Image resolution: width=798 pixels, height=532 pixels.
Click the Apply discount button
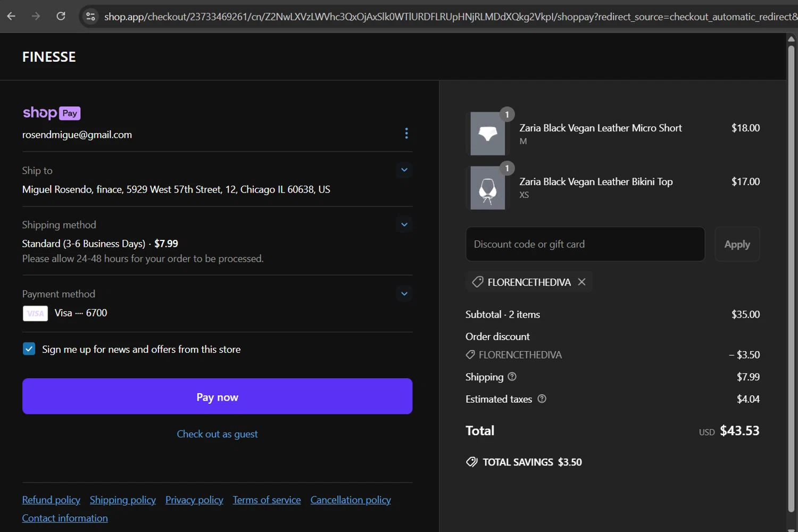(737, 244)
